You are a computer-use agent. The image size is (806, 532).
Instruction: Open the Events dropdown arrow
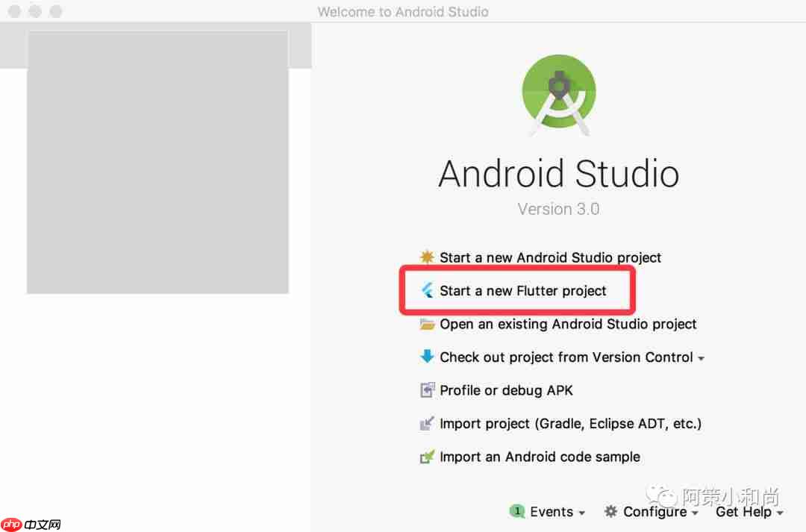[582, 513]
